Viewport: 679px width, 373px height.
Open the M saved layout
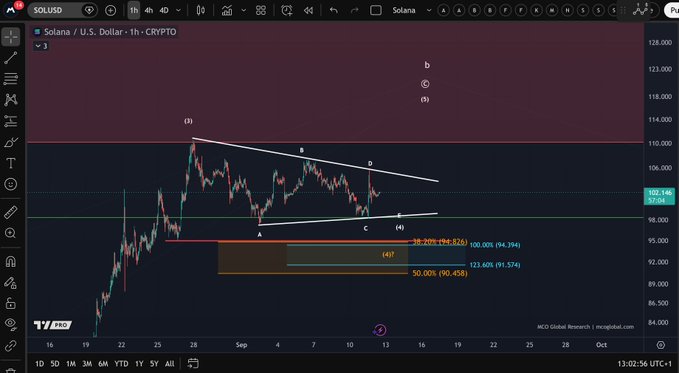[x=552, y=10]
